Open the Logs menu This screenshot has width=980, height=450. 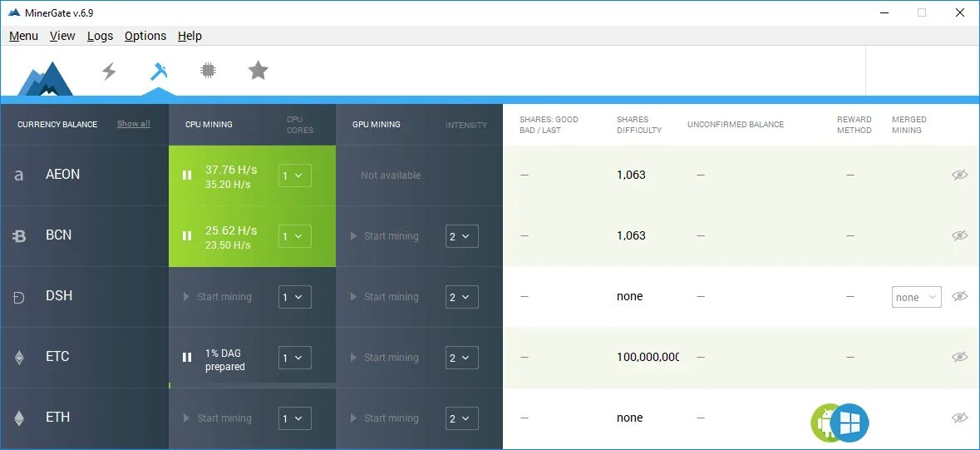(x=100, y=36)
